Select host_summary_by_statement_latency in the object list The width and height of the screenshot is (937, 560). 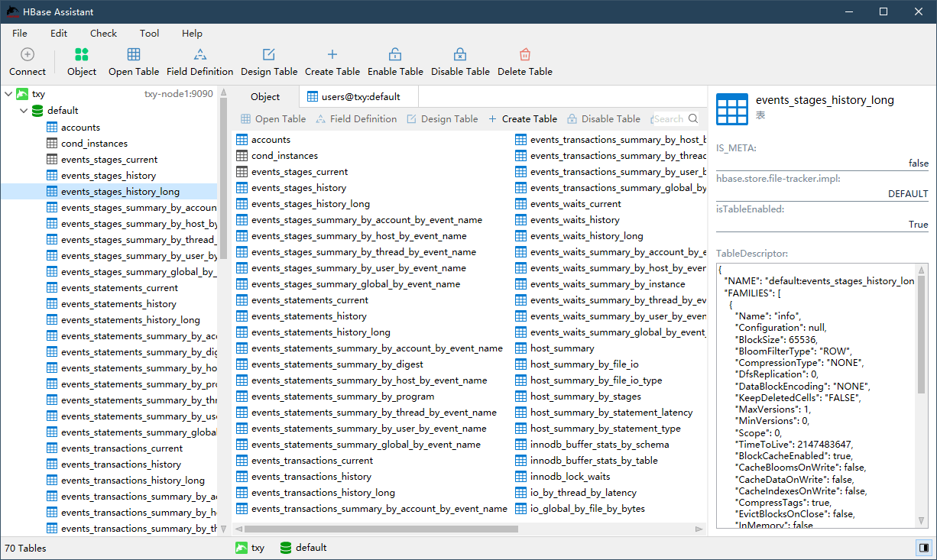tap(611, 413)
